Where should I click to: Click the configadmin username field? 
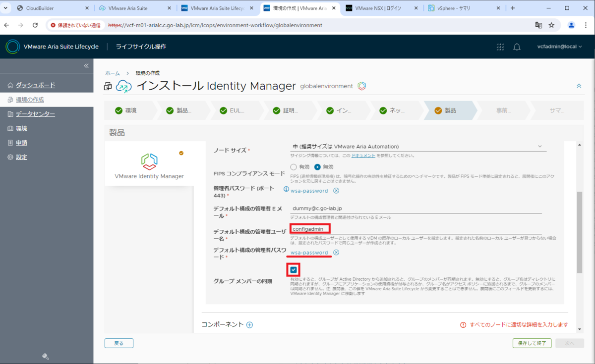coord(416,229)
